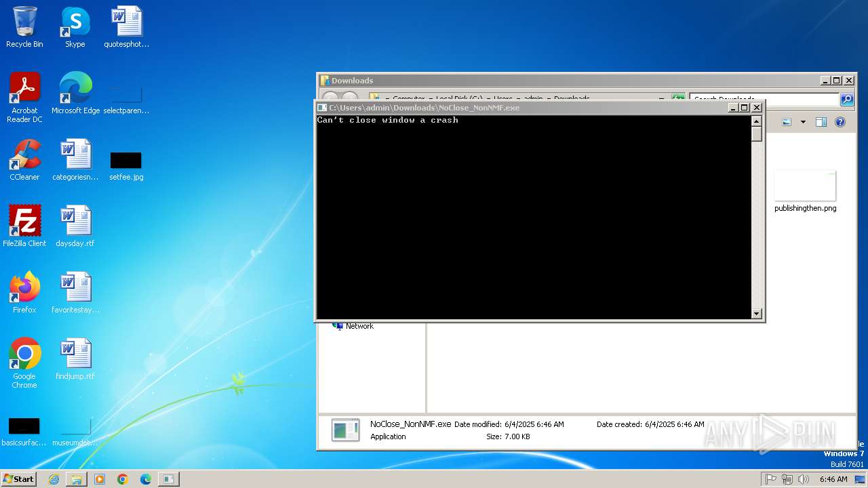Select the categoriesn Word document
The width and height of the screenshot is (868, 488).
tap(75, 160)
